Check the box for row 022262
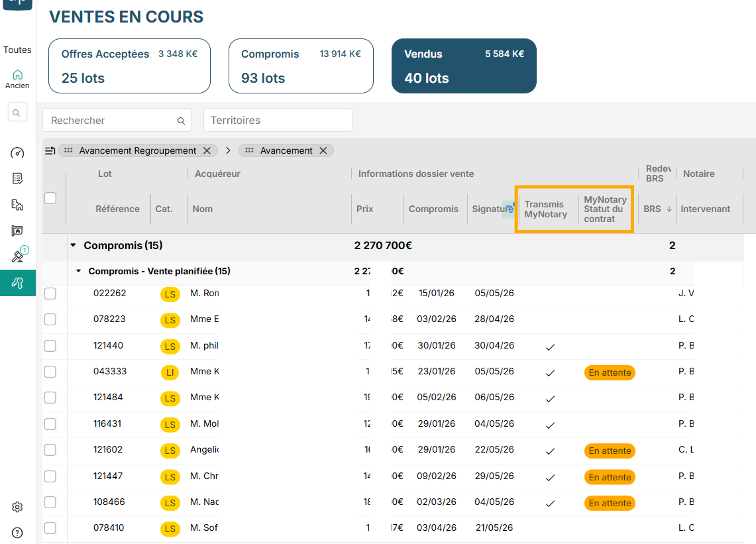The height and width of the screenshot is (544, 756). [x=50, y=294]
